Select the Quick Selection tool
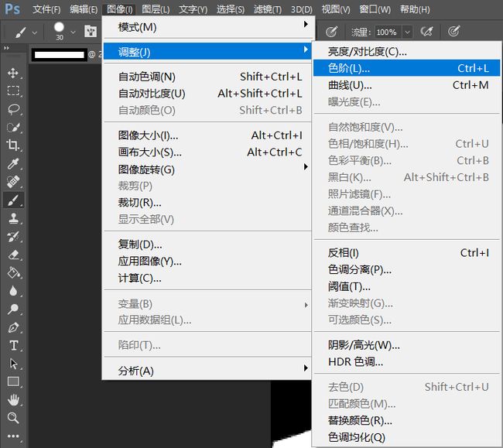The height and width of the screenshot is (448, 503). 13,128
